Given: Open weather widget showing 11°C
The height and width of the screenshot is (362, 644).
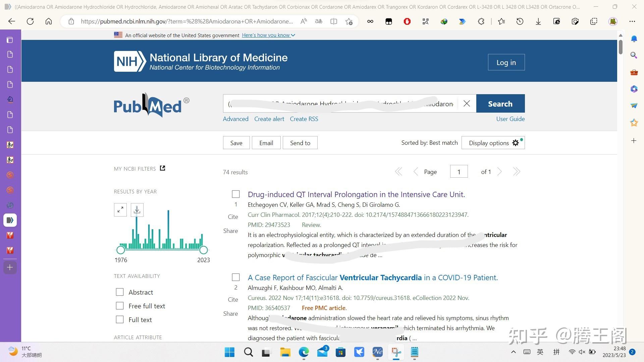Looking at the screenshot, I should point(25,352).
